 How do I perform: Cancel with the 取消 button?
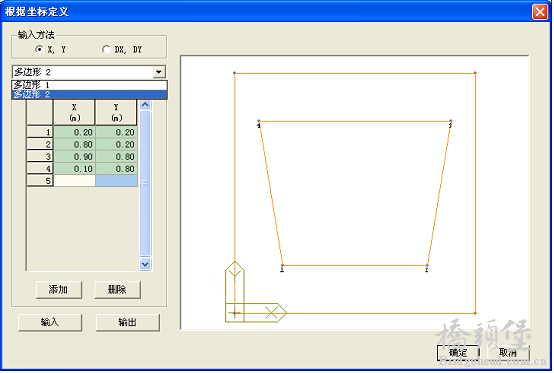(508, 353)
